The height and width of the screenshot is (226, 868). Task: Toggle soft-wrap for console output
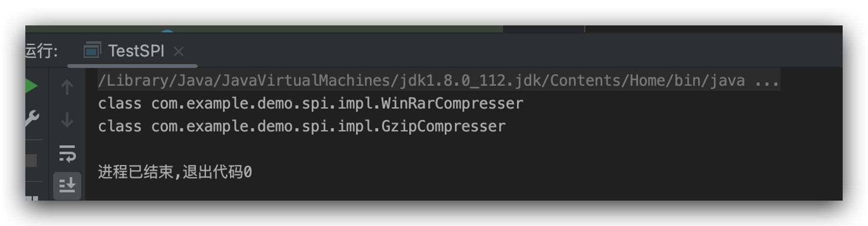(67, 153)
